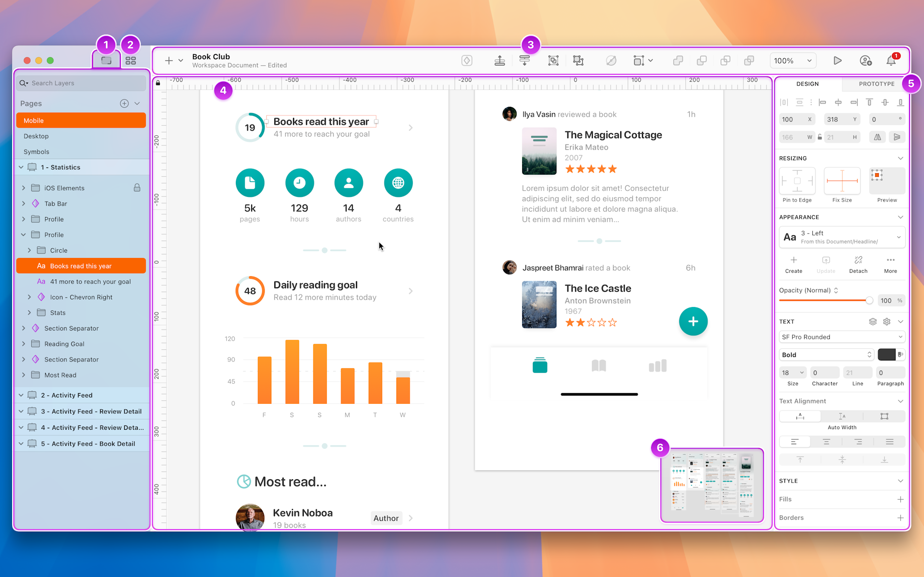Viewport: 924px width, 577px height.
Task: Set text alignment to center
Action: (826, 442)
